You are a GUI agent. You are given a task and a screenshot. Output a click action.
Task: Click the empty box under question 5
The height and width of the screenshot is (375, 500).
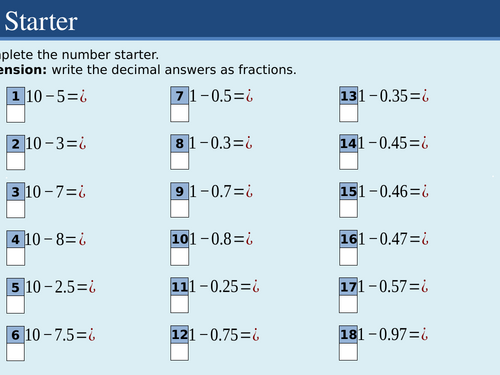tap(16, 304)
